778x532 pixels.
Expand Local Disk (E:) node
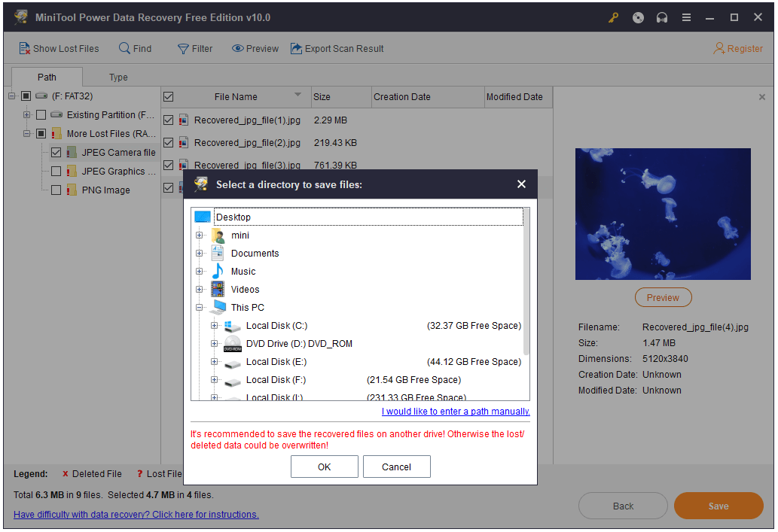point(215,362)
